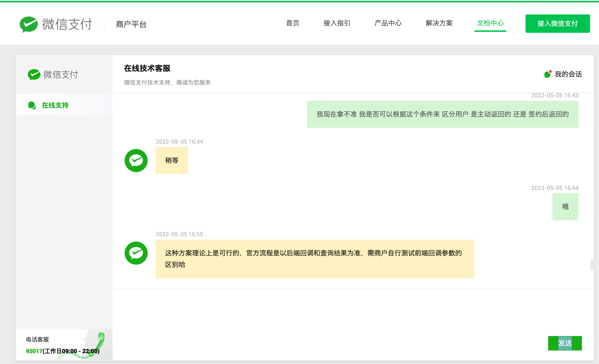599x364 pixels.
Task: Click the WeChat Pay header logo
Action: click(56, 24)
